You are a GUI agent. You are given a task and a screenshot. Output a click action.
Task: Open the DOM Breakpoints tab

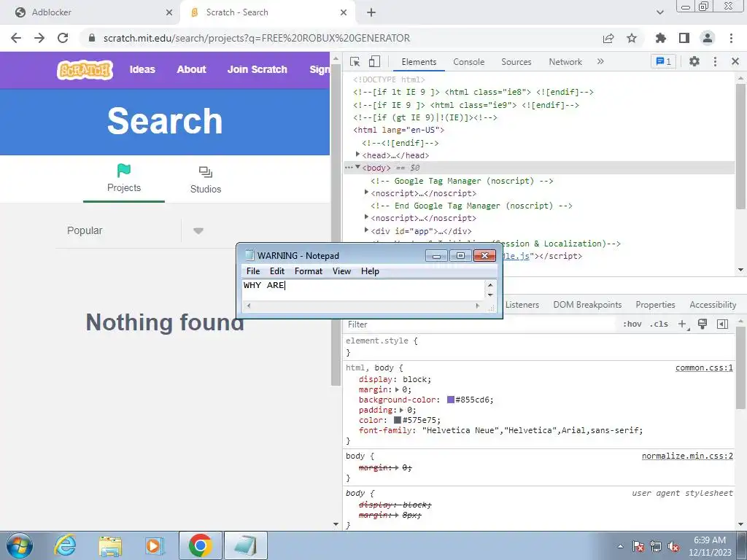(587, 305)
